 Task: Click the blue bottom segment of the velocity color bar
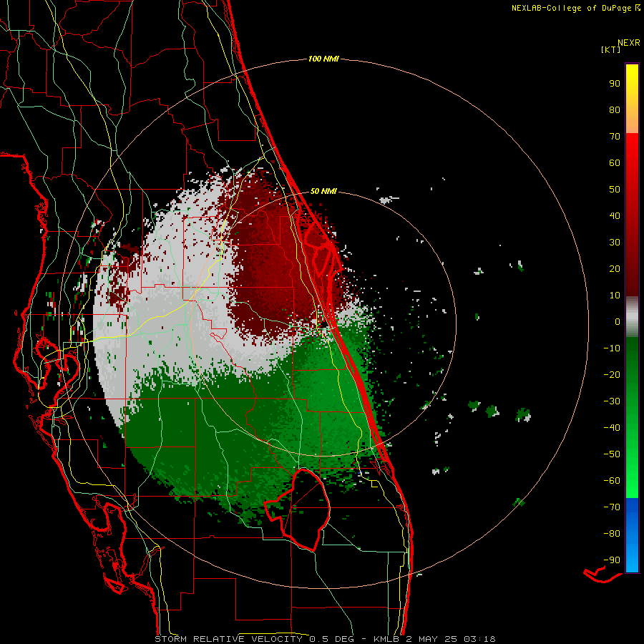(632, 535)
